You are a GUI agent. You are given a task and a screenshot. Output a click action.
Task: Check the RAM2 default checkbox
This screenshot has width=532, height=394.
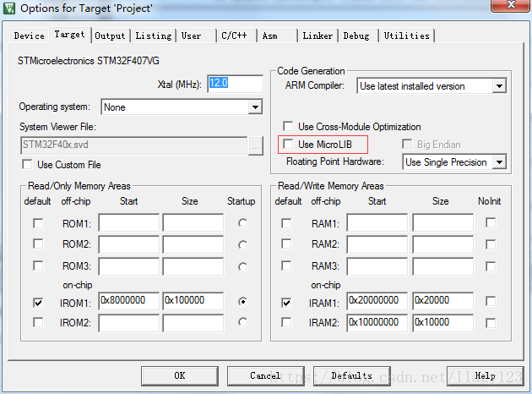[286, 244]
